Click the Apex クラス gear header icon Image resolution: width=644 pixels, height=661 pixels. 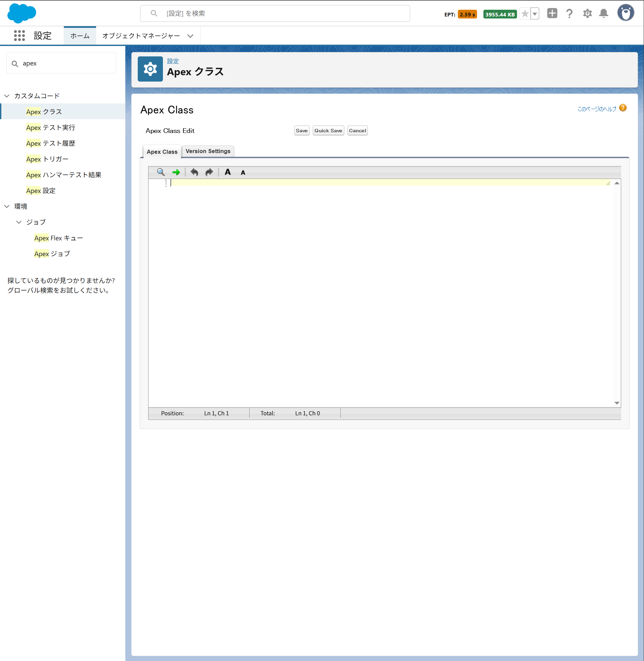pyautogui.click(x=150, y=69)
